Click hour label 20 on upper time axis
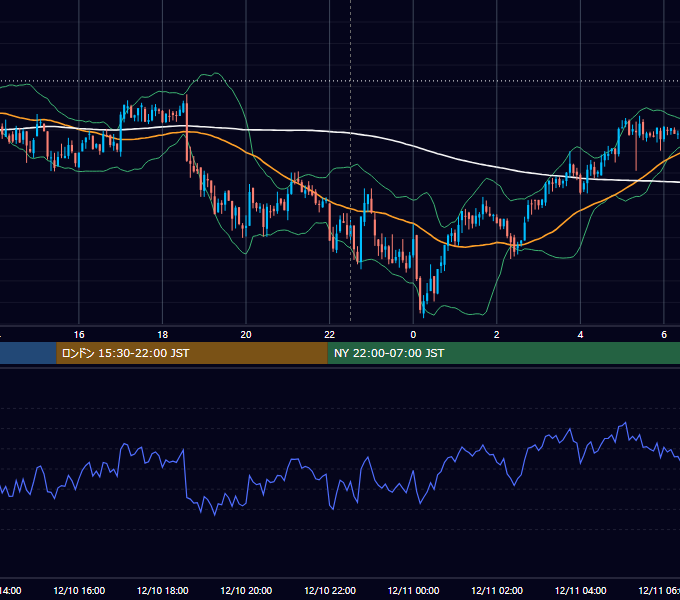Screen dimensions: 680x600 [246, 335]
